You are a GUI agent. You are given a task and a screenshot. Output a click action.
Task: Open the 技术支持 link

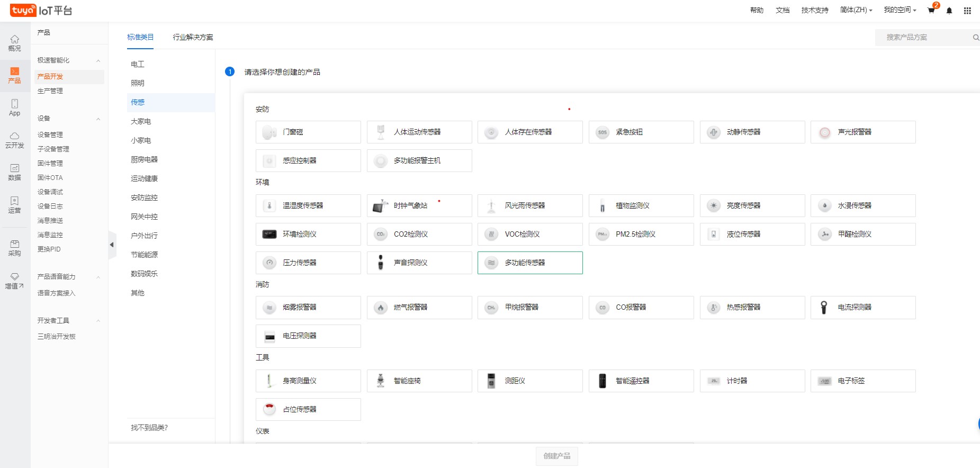tap(815, 10)
